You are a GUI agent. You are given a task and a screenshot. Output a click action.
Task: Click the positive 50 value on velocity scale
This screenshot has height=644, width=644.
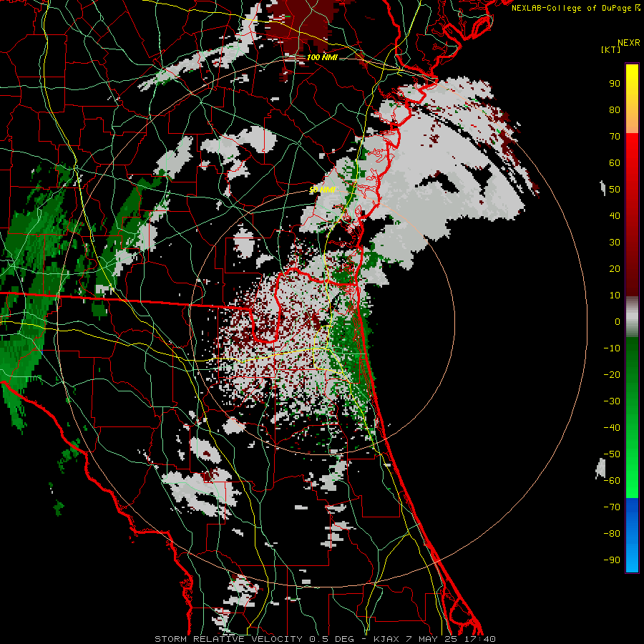[x=615, y=190]
